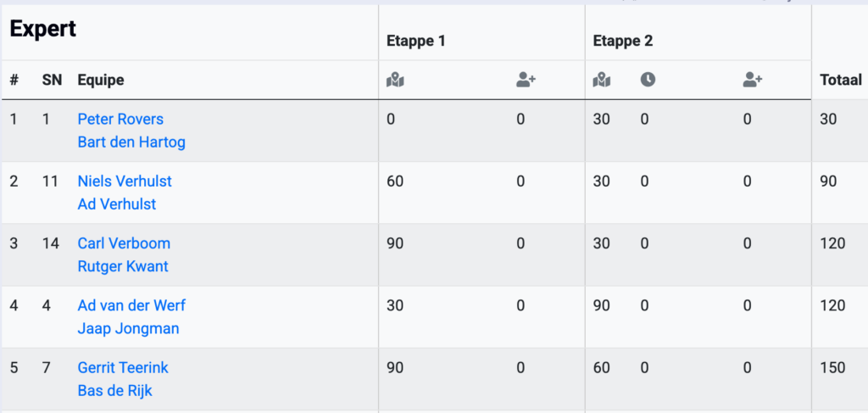Click the Etappe 2 clock icon
Screen dimensions: 868x413
pyautogui.click(x=648, y=80)
